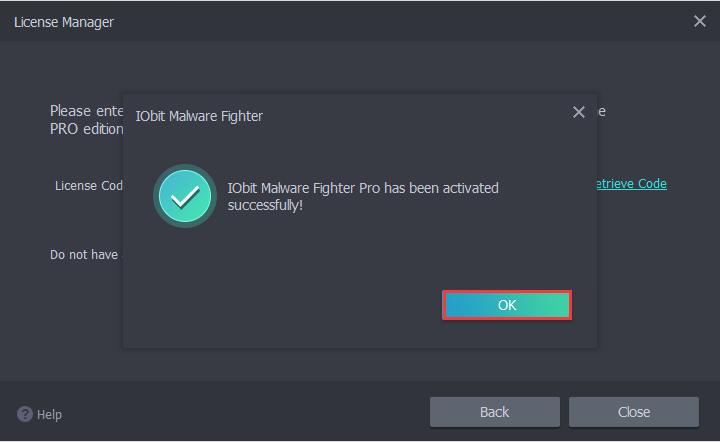Click the 'Do not have' text line
Viewport: 720px width, 442px height.
coord(84,255)
